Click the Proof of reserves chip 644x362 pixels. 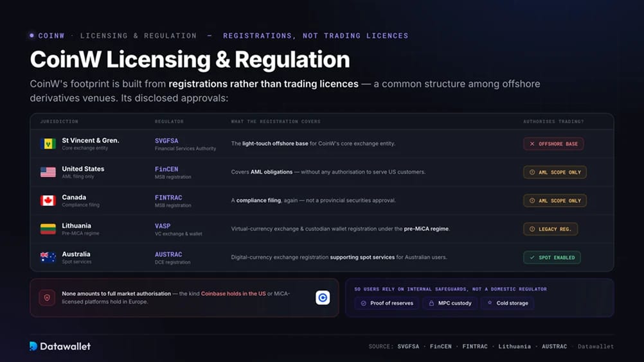coord(387,303)
